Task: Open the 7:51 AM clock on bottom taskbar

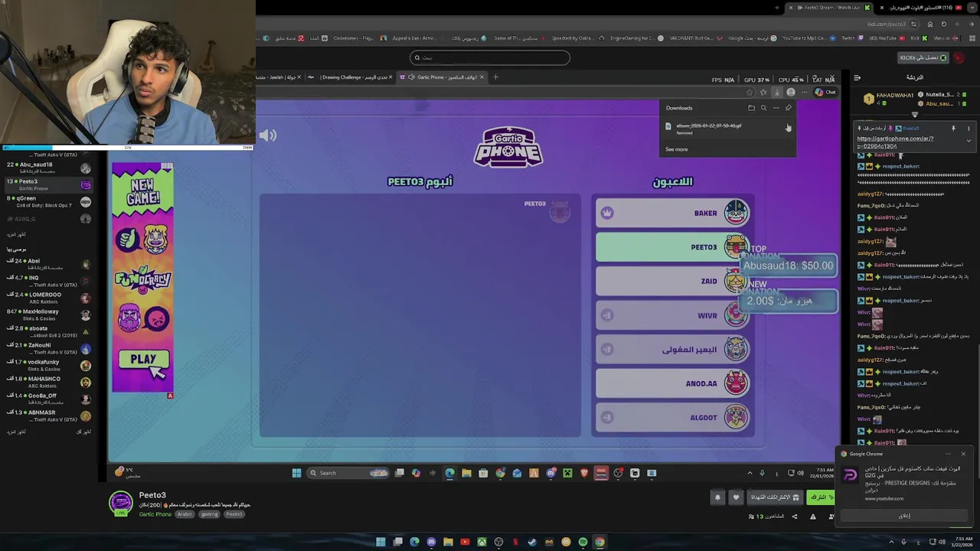Action: coord(963,542)
